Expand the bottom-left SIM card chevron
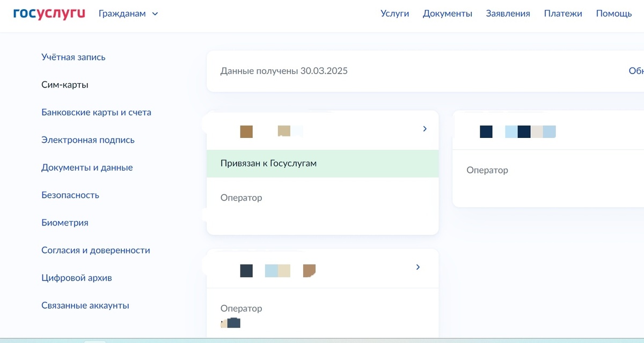This screenshot has height=343, width=644. pos(418,267)
